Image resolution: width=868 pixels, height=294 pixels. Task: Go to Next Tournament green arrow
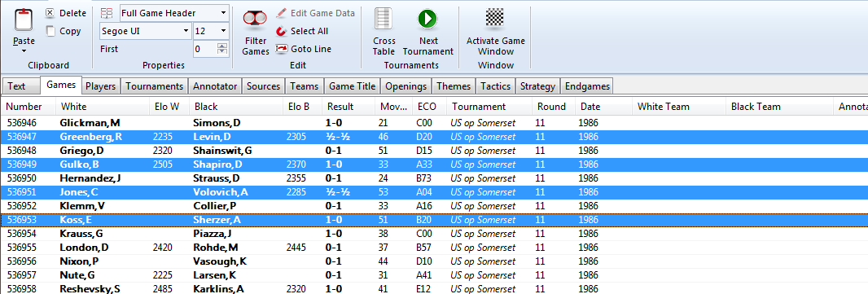click(x=427, y=20)
